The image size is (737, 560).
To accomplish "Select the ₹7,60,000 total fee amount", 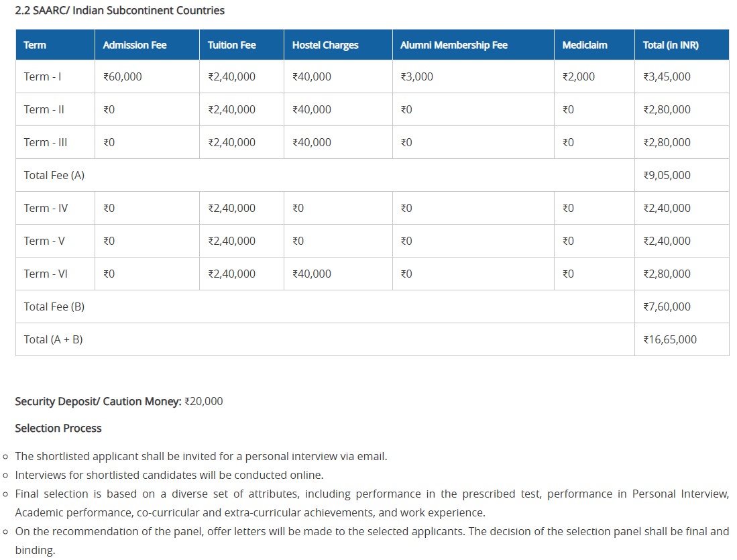I will click(x=667, y=306).
